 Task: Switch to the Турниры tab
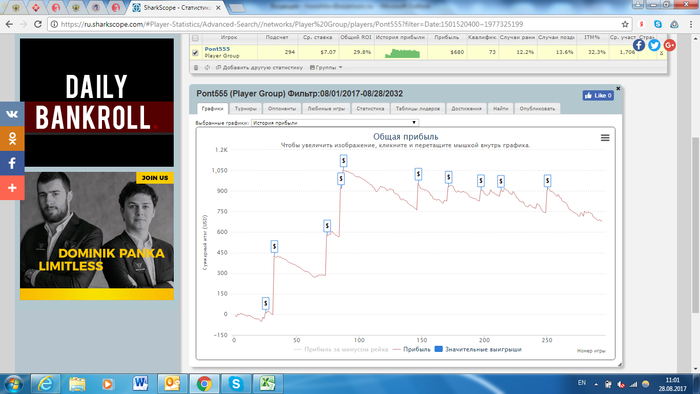point(246,108)
